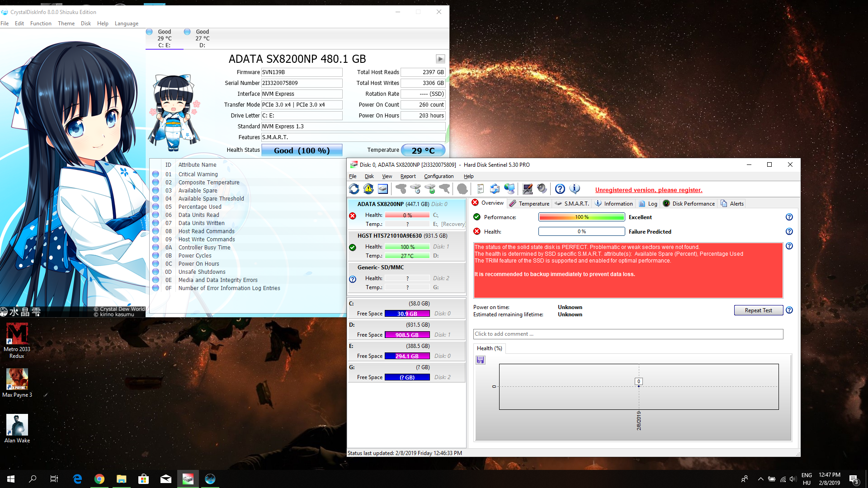Open Chrome from the taskbar
This screenshot has width=868, height=488.
coord(99,479)
